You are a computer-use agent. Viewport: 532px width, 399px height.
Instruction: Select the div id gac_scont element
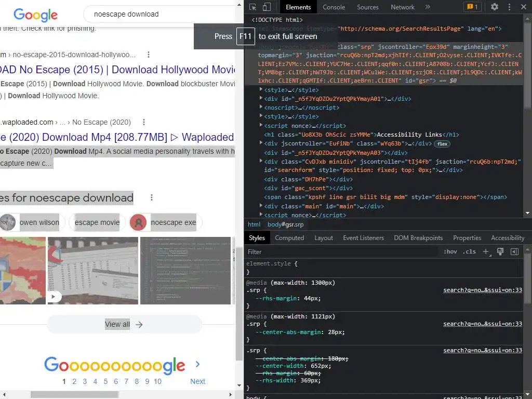click(309, 188)
